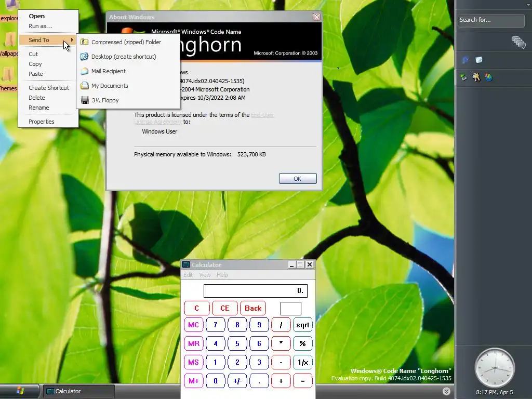The height and width of the screenshot is (399, 532).
Task: Click the Desktop (create shortcut) icon
Action: (x=85, y=57)
